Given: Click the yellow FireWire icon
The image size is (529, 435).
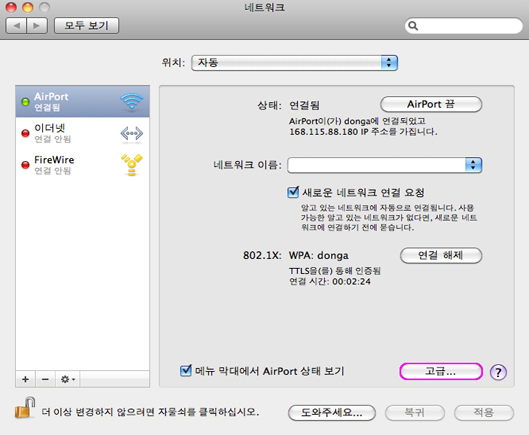Looking at the screenshot, I should (x=132, y=165).
